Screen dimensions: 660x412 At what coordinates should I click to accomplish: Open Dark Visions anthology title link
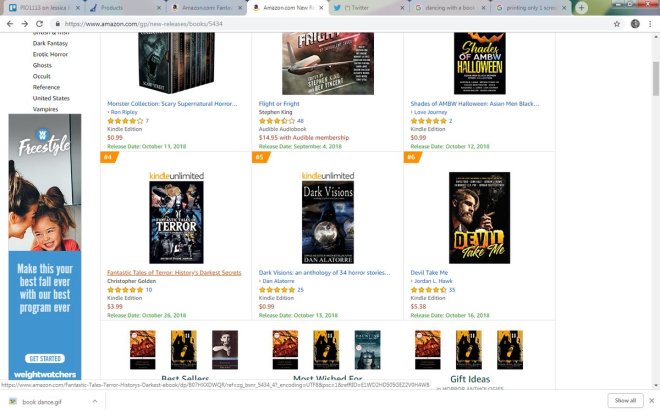coord(324,273)
